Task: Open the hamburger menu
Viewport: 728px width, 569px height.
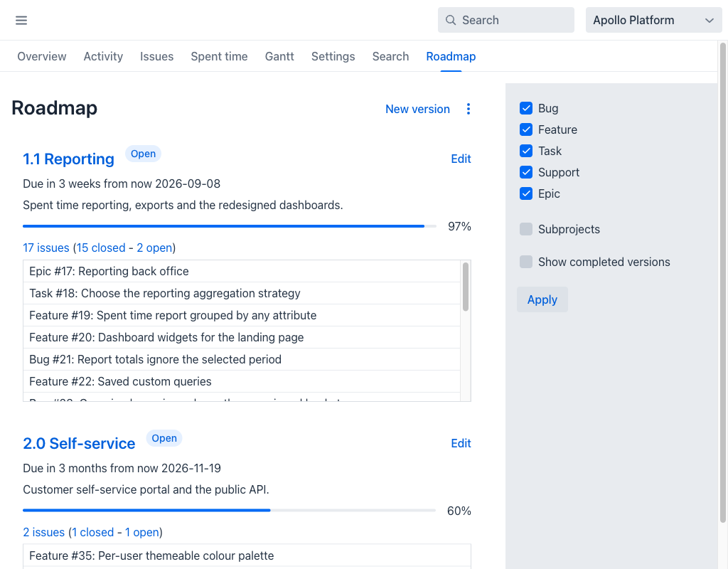Action: point(21,20)
